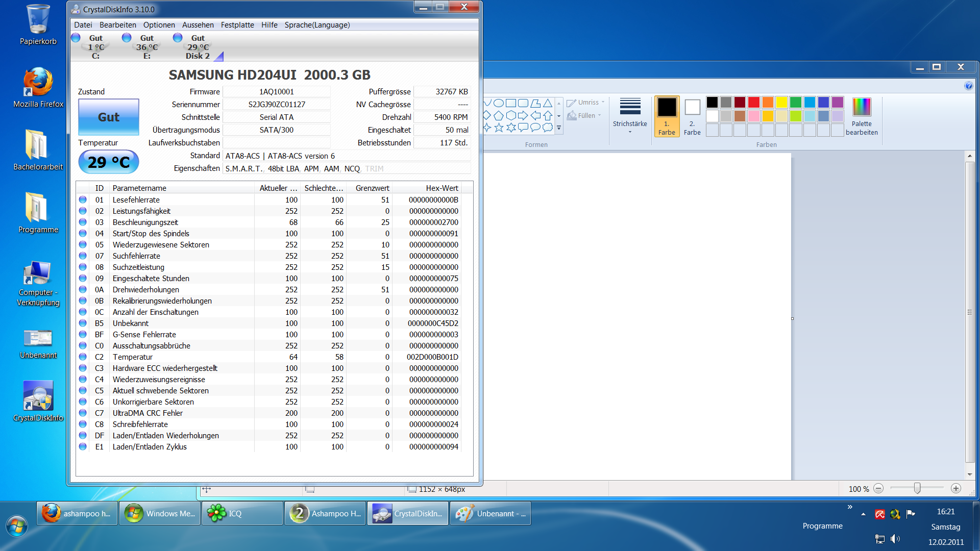Image resolution: width=980 pixels, height=551 pixels.
Task: Show hidden system tray icons
Action: coord(863,514)
